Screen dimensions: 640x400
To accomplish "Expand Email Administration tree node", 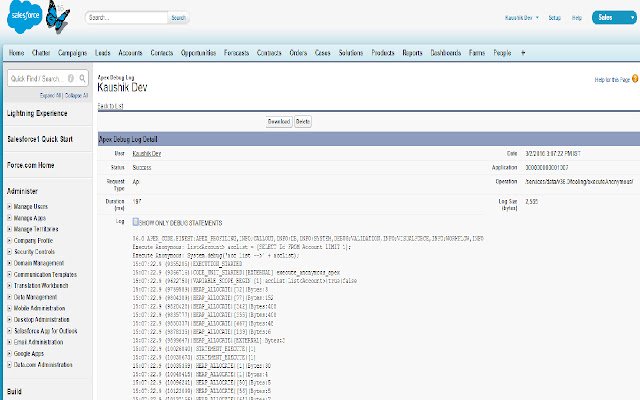I will (x=9, y=342).
